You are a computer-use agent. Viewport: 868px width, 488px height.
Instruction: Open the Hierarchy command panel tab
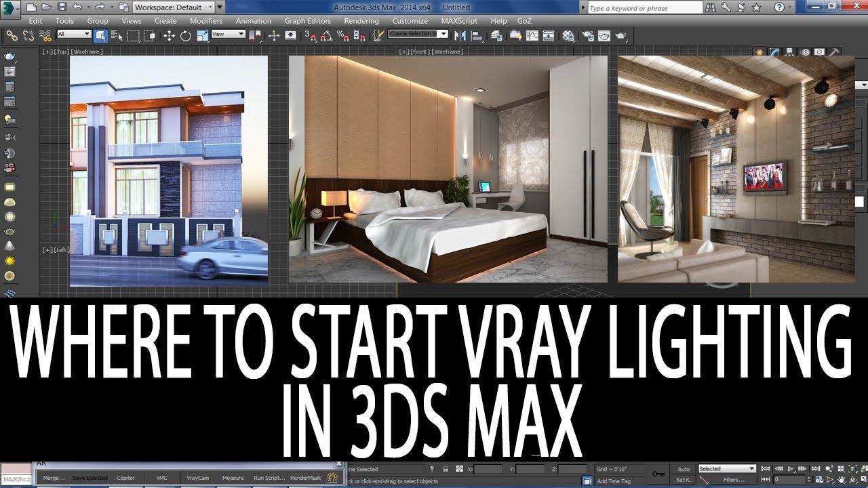coord(790,52)
